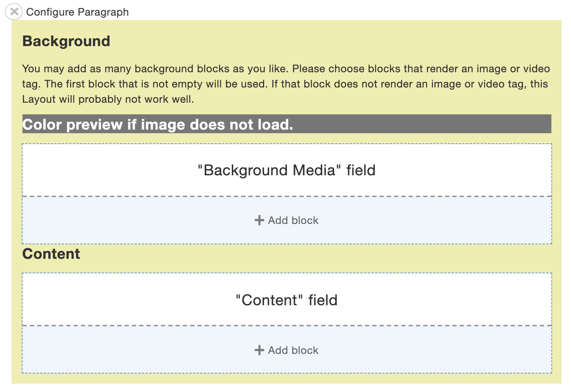Click Add block in the Content area

coord(286,350)
